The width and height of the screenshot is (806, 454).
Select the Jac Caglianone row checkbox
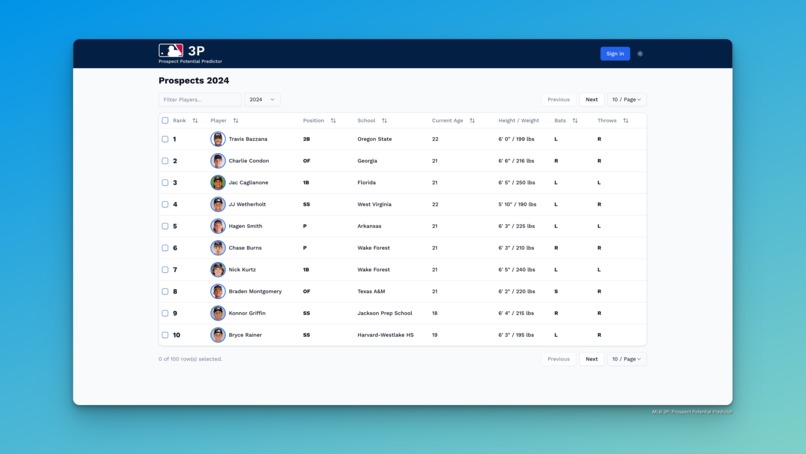165,183
